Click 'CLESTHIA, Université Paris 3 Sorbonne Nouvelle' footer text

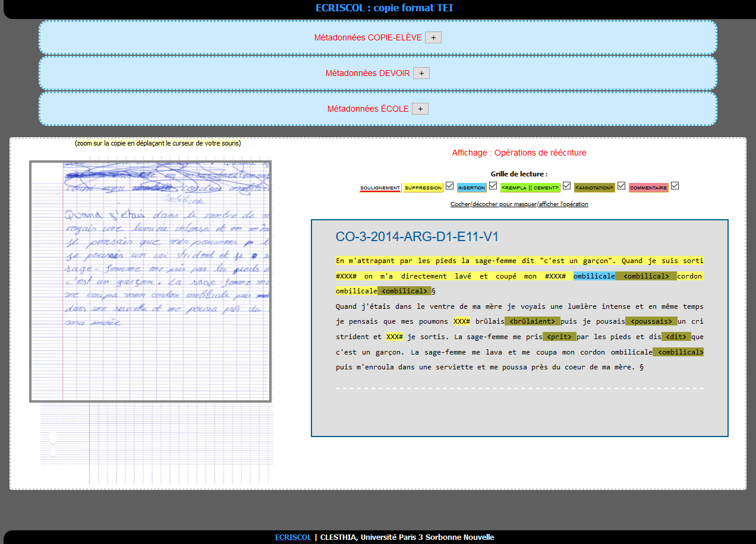click(x=407, y=537)
